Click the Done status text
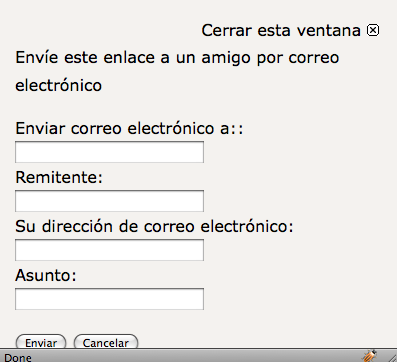397x362 pixels. coord(18,358)
